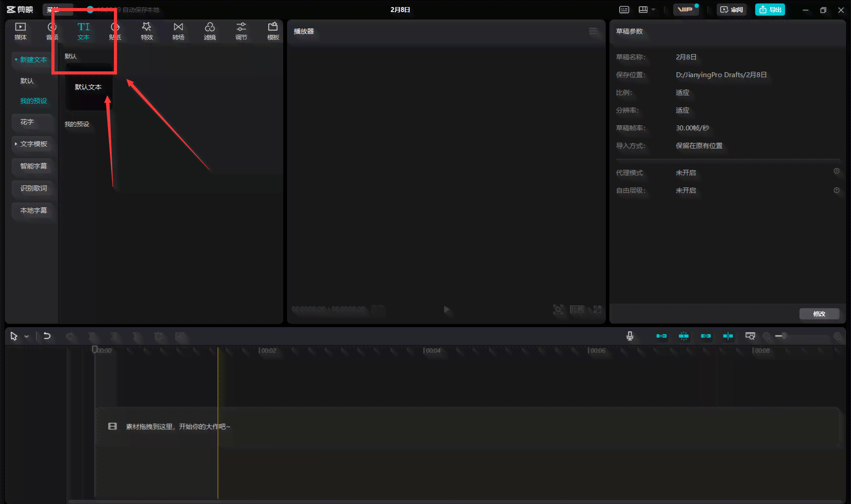The width and height of the screenshot is (851, 504).
Task: Open the 本地字幕 local subtitles section
Action: click(32, 211)
